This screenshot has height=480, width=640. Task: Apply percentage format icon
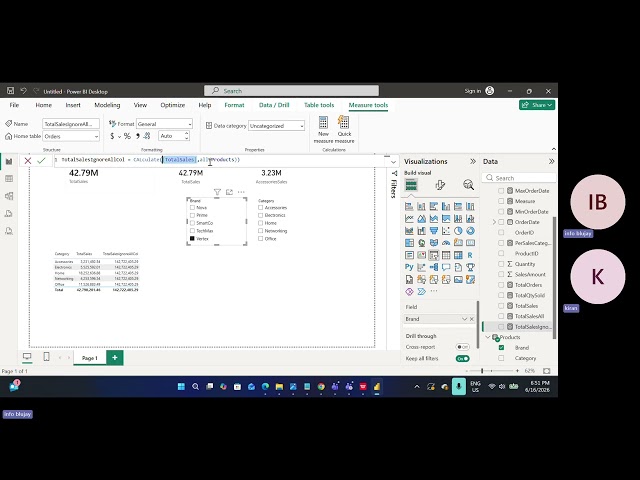[x=127, y=136]
